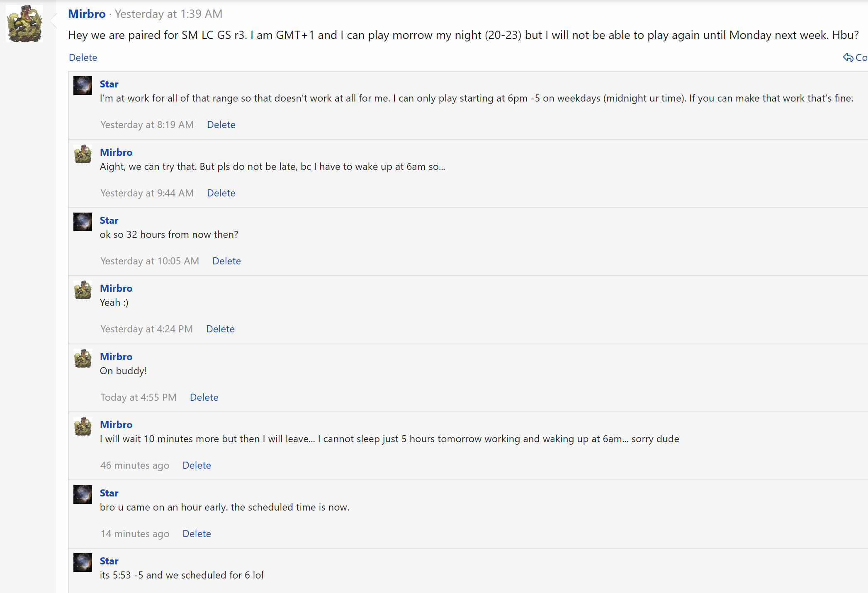Viewport: 868px width, 593px height.
Task: Open Mirbro's avatar beside the 'Yeah :)' comment
Action: (83, 290)
